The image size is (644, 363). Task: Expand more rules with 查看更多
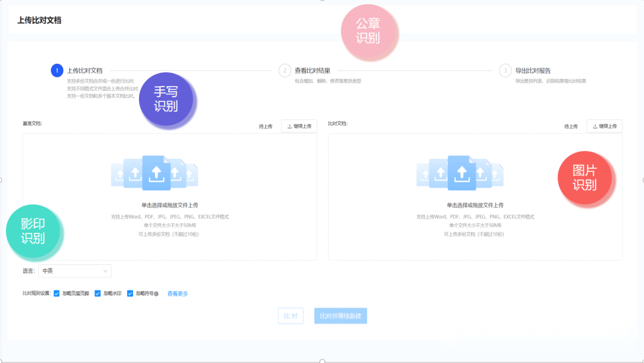pyautogui.click(x=178, y=294)
